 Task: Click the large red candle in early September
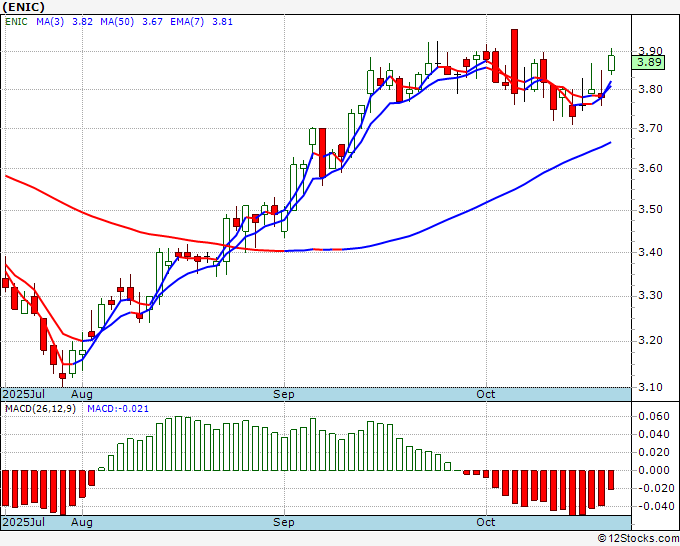coord(322,153)
